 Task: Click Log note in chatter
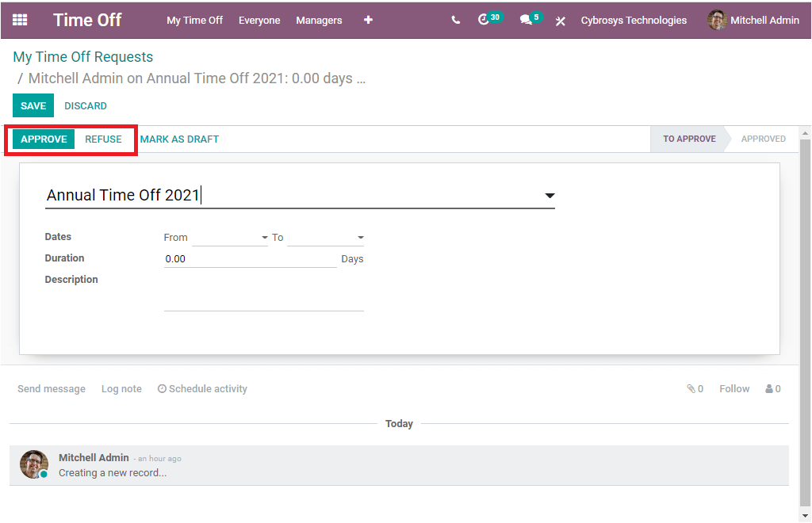(x=121, y=388)
